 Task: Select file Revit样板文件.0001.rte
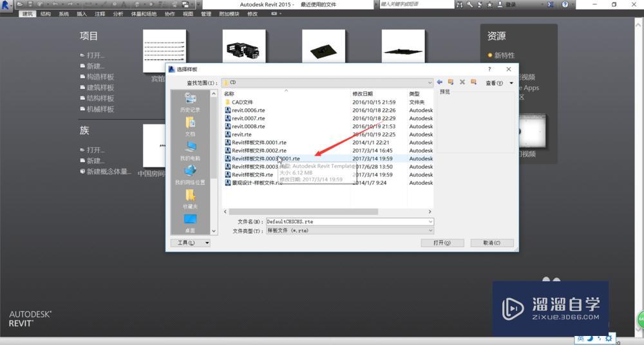click(256, 142)
